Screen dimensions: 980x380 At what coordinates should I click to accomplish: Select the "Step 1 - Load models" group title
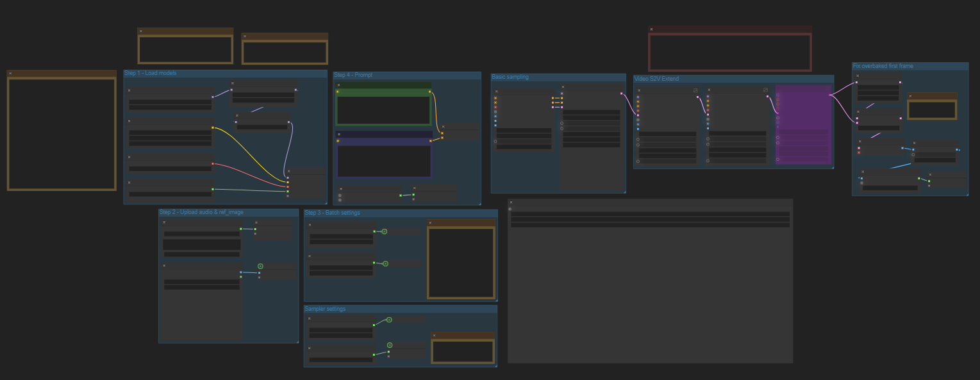tap(150, 73)
